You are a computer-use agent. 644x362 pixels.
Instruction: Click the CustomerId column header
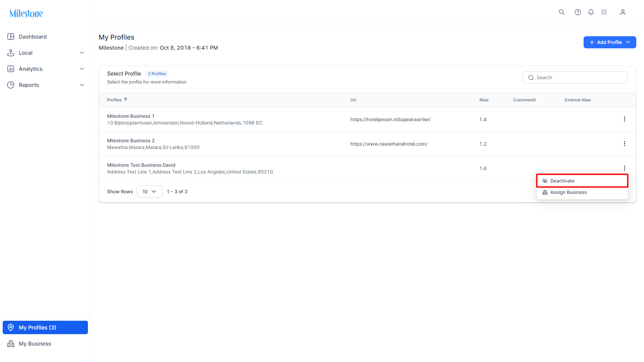[x=524, y=100]
